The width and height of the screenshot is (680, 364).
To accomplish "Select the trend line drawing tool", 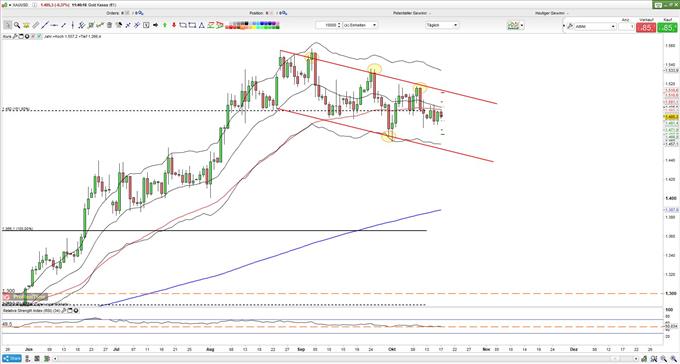I will pos(44,25).
